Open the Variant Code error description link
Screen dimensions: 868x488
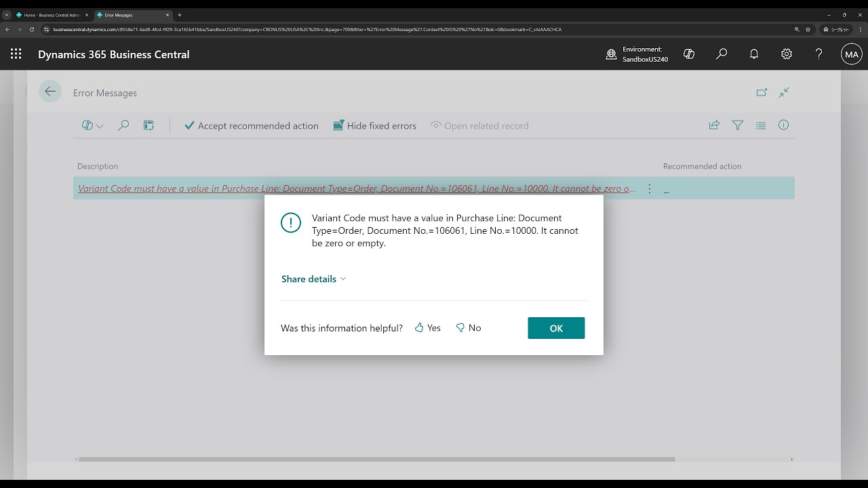pos(357,188)
